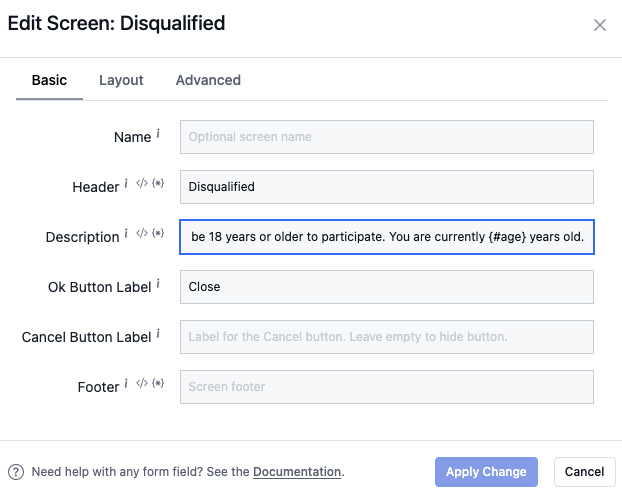Switch to the Layout tab
Screen dimensions: 622x495
point(121,80)
